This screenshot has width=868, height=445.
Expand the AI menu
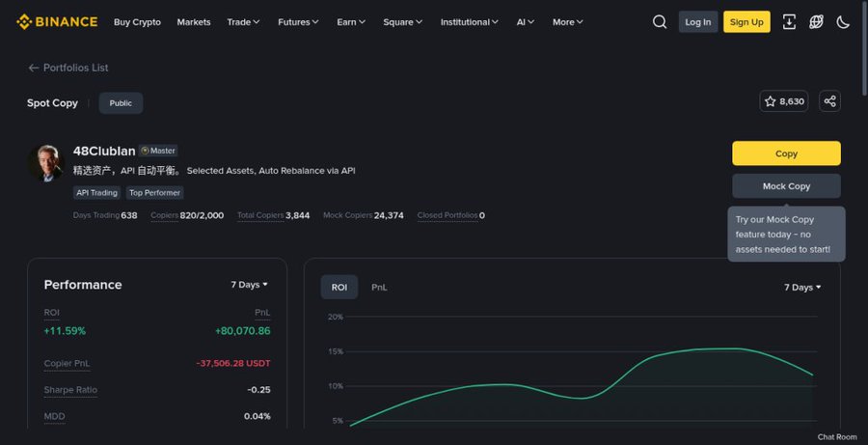526,22
